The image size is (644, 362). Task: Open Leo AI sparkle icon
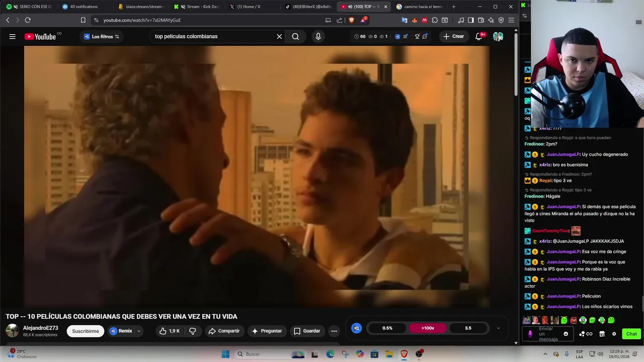point(491,20)
